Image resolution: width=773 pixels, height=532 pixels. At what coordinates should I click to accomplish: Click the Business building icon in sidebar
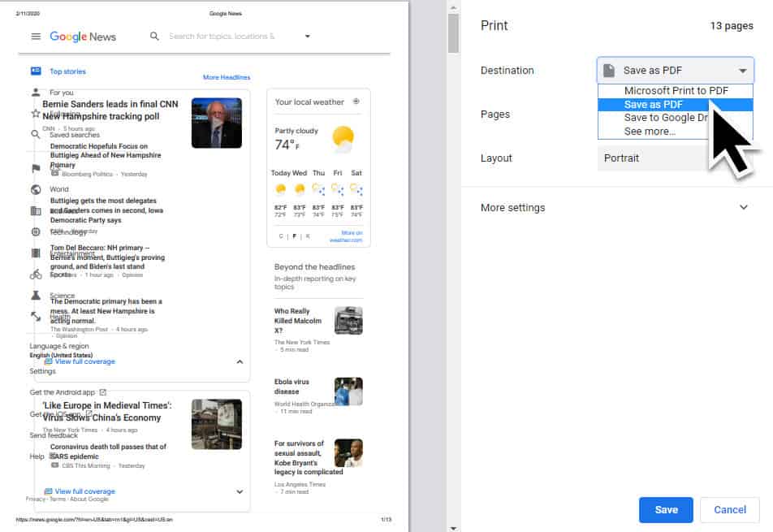pyautogui.click(x=36, y=211)
